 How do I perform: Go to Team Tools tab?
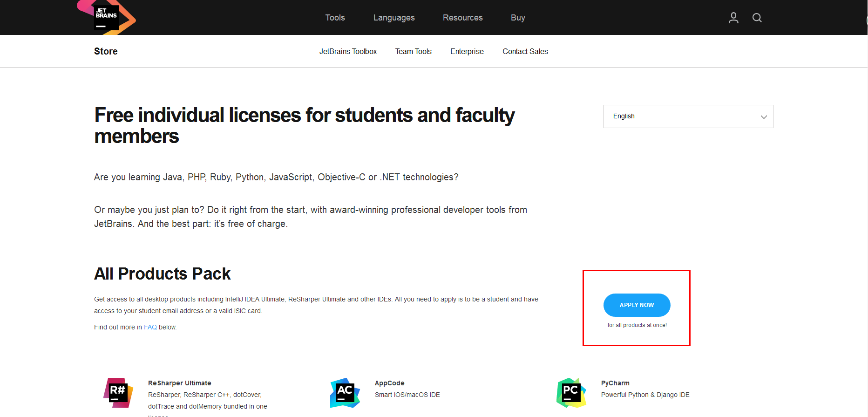(x=414, y=51)
